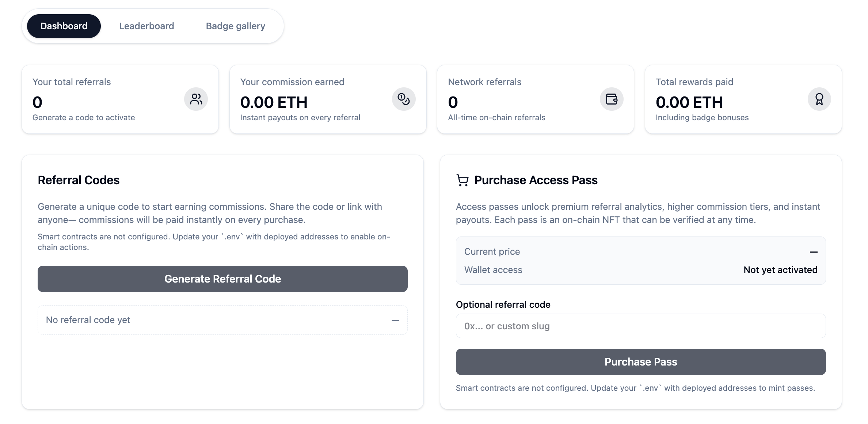Click the shopping cart icon next to Purchase Access Pass
Screen dimensions: 868x424
(x=462, y=180)
